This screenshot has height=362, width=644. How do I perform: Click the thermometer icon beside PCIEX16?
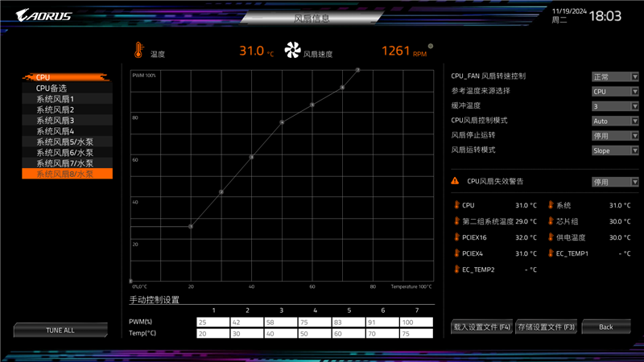(456, 237)
